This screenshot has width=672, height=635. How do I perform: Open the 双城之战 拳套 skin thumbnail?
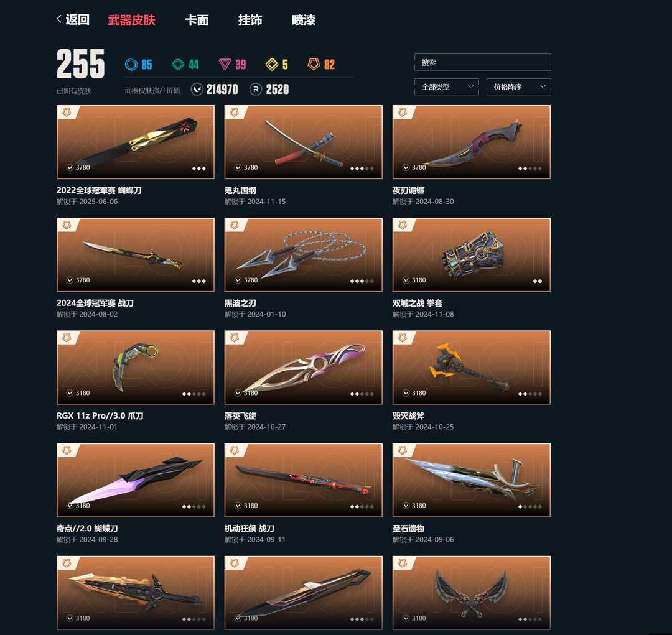tap(472, 255)
